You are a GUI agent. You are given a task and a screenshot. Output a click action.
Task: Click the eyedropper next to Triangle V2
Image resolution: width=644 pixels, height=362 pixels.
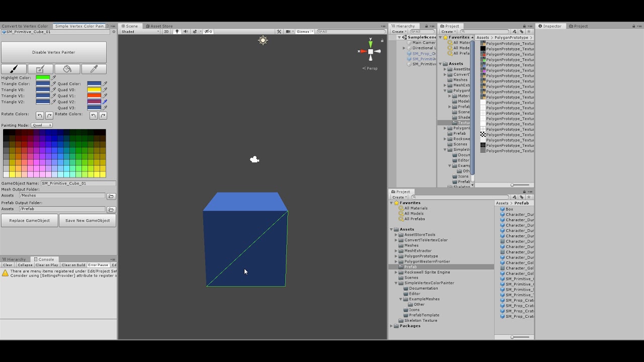click(54, 102)
